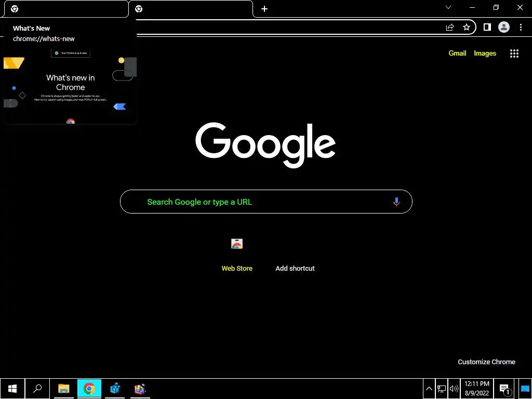Open the Web Store shortcut icon
532x399 pixels.
(x=237, y=244)
